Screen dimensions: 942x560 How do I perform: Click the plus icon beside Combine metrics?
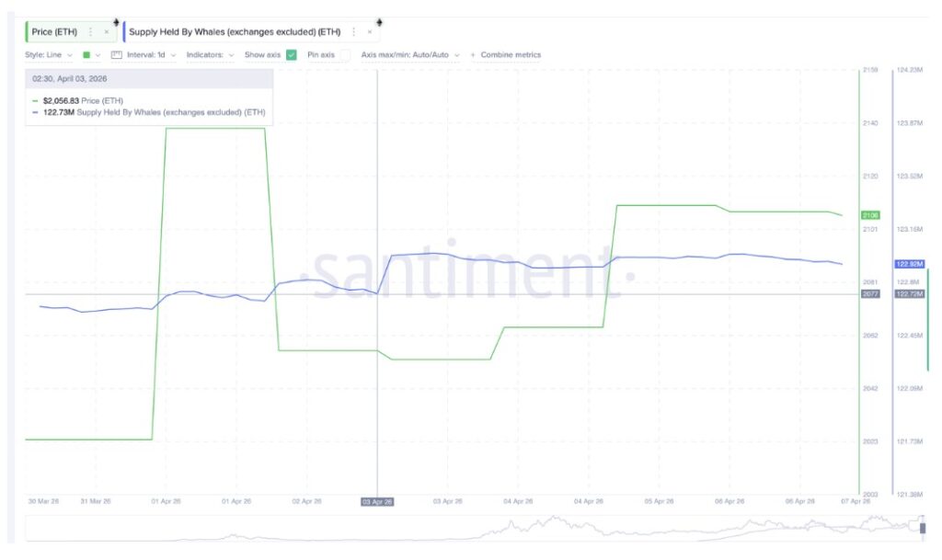(x=473, y=55)
